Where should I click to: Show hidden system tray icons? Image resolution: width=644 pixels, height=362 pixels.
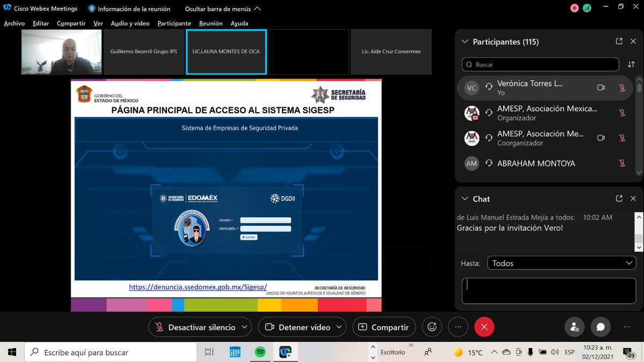(x=493, y=352)
